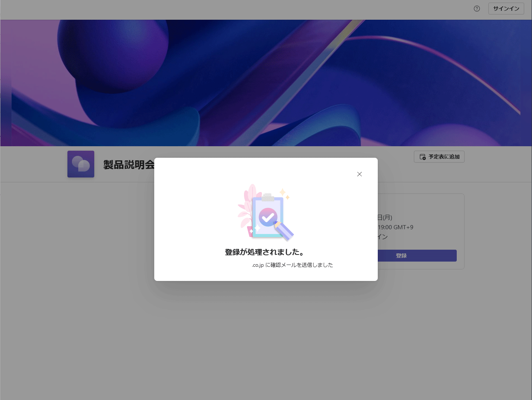Click the confirmation email address text ending .co.jp
The image size is (532, 400).
pos(292,265)
